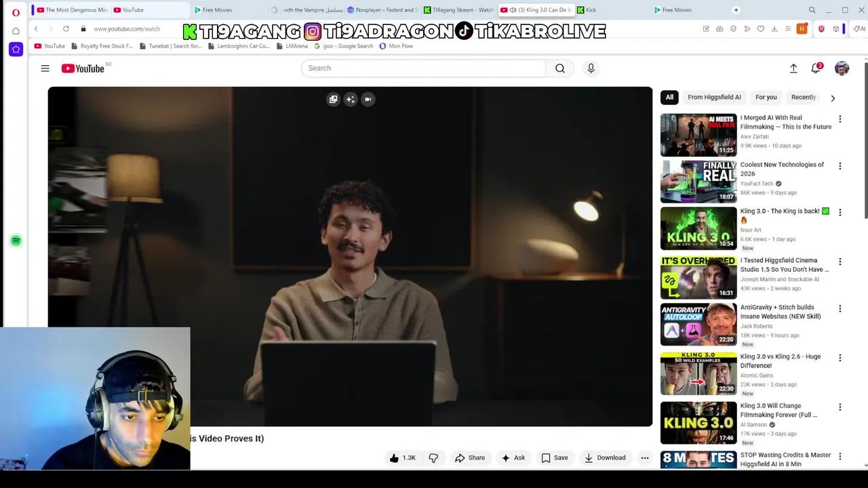Screen dimensions: 868x488
Task: Click the search magnifier button
Action: tap(560, 68)
